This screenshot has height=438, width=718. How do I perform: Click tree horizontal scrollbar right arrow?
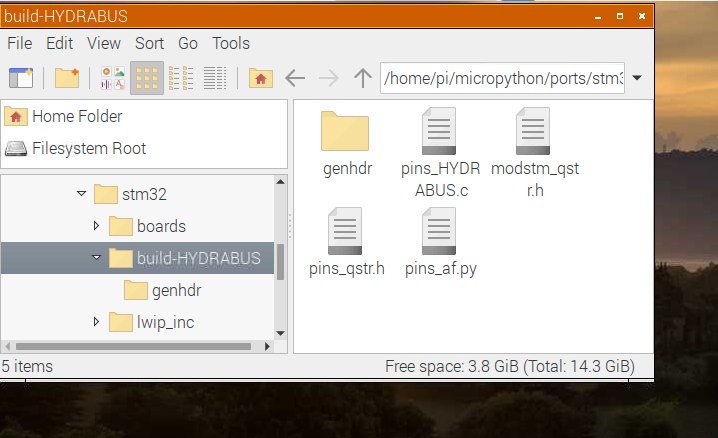268,346
